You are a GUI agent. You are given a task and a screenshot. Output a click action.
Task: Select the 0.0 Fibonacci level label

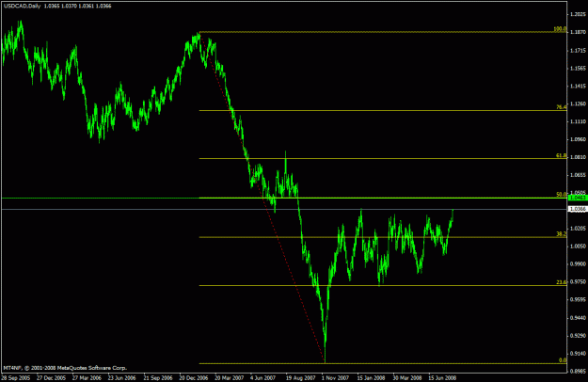[x=563, y=360]
